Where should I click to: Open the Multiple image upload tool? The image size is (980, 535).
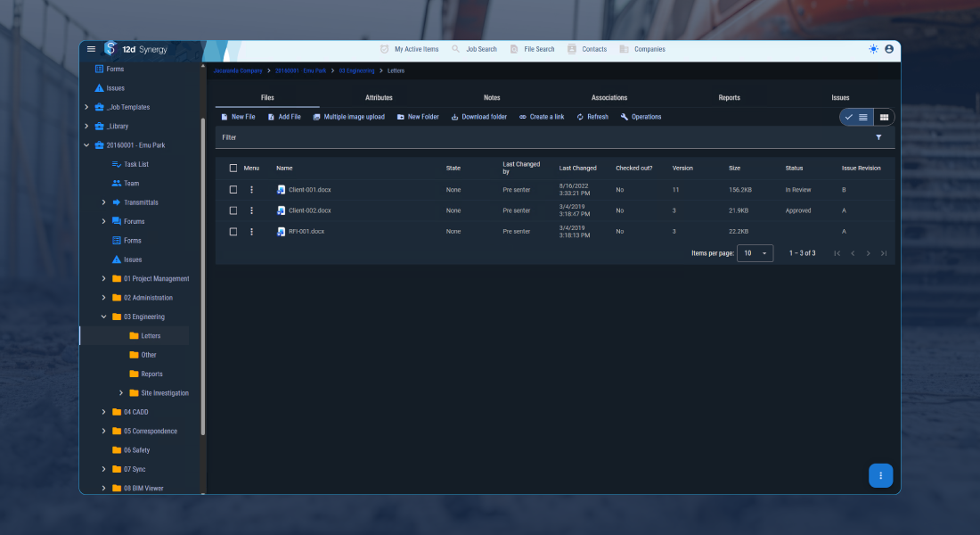317,116
